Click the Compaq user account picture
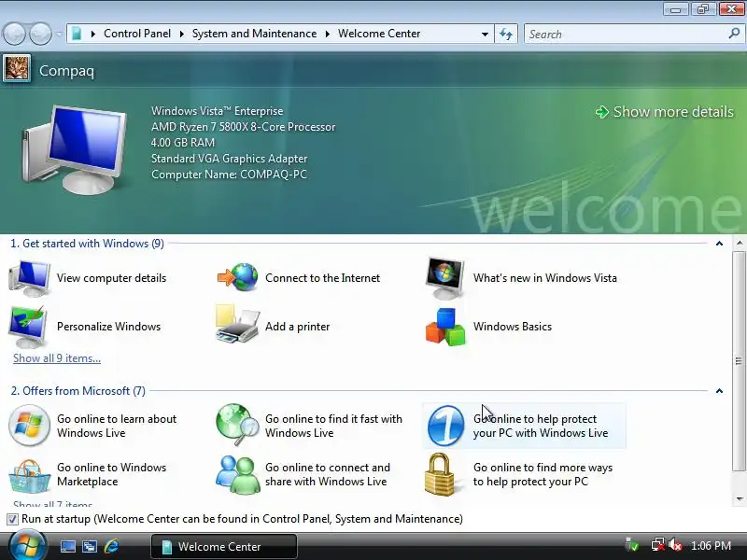This screenshot has height=560, width=747. pos(17,68)
